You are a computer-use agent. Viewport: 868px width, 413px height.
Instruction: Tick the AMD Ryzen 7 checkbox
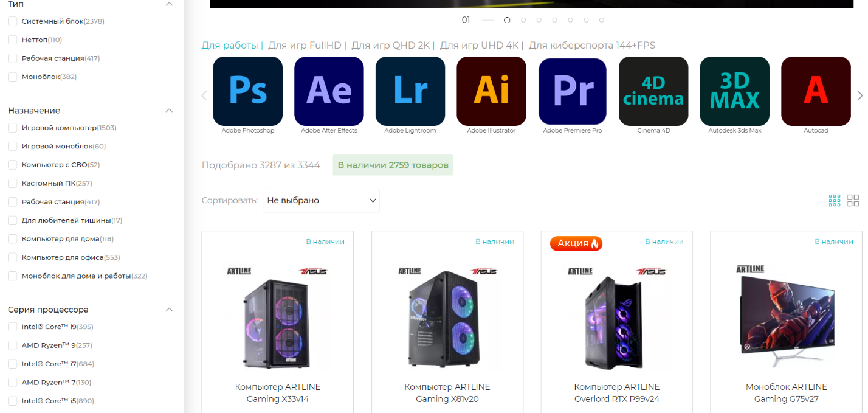12,383
